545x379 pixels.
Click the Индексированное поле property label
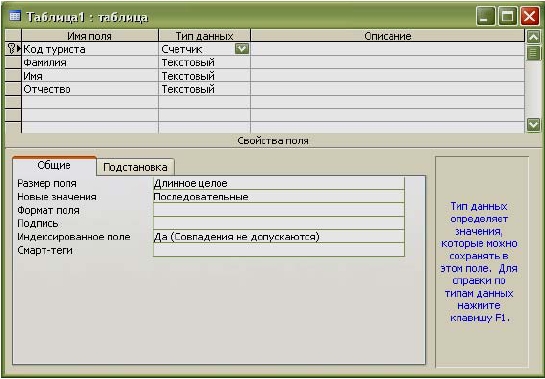click(74, 237)
